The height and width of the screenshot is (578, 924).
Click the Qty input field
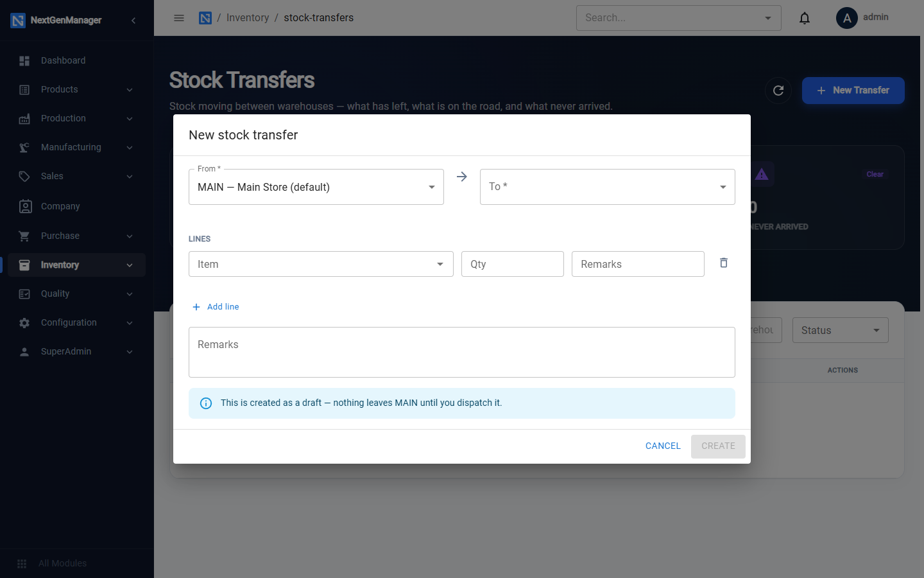click(x=513, y=264)
